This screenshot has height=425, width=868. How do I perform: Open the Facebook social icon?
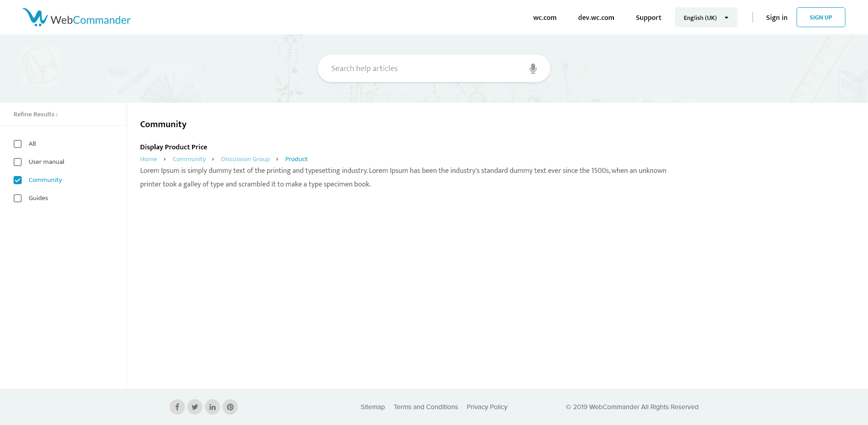coord(177,407)
